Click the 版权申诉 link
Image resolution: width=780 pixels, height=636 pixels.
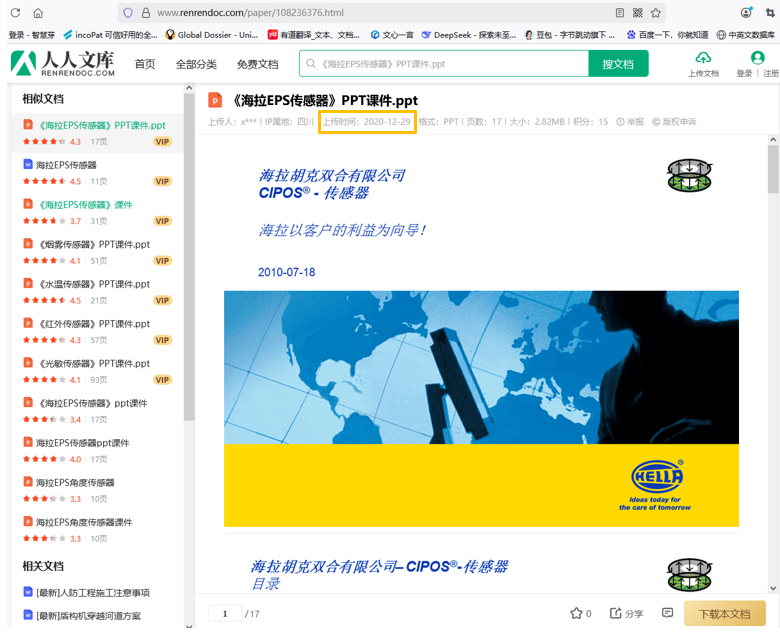(x=674, y=122)
